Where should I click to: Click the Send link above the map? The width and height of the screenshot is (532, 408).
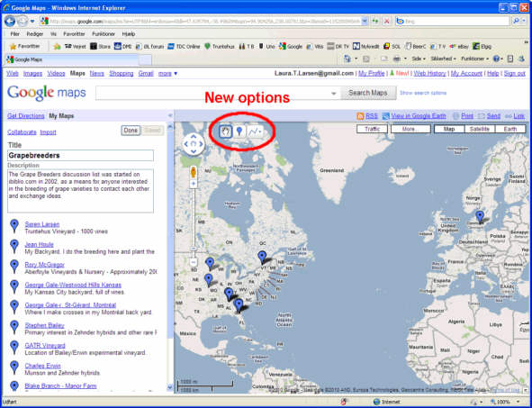click(x=493, y=116)
